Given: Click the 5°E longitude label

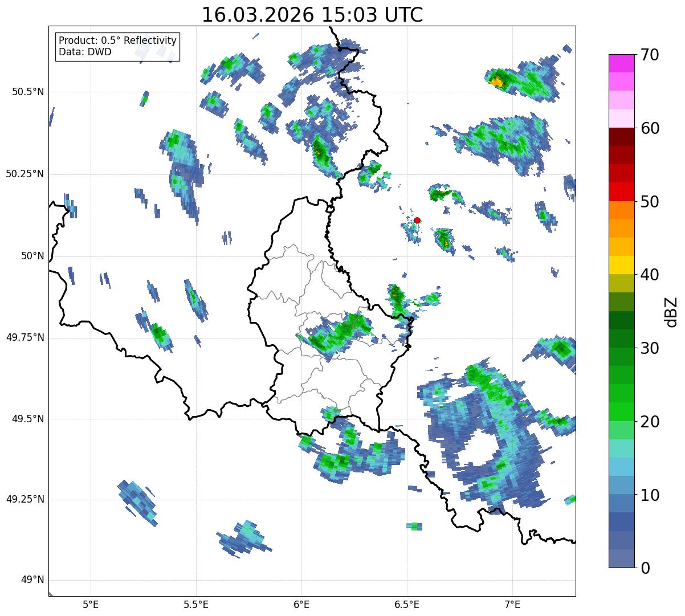Looking at the screenshot, I should pyautogui.click(x=91, y=604).
